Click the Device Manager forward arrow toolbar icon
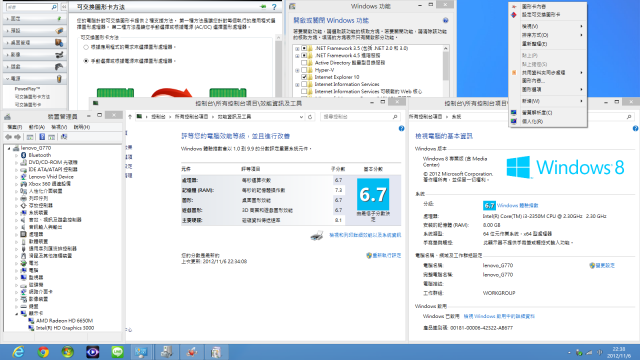Image resolution: width=640 pixels, height=360 pixels. pos(18,137)
